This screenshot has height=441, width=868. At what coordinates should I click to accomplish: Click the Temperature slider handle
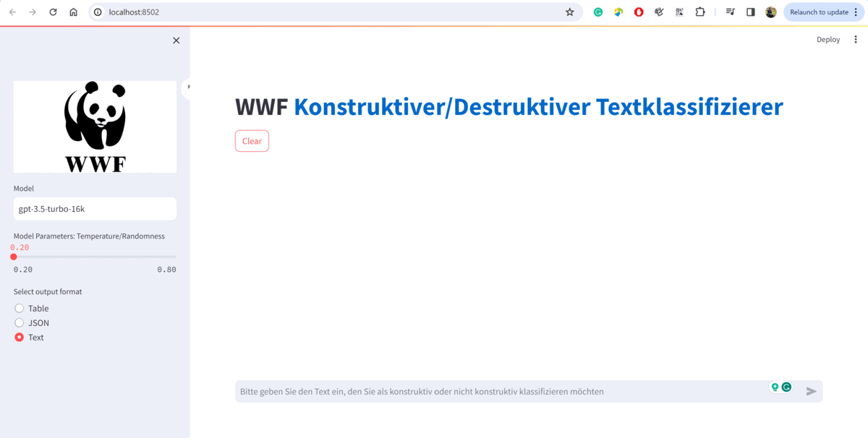14,257
